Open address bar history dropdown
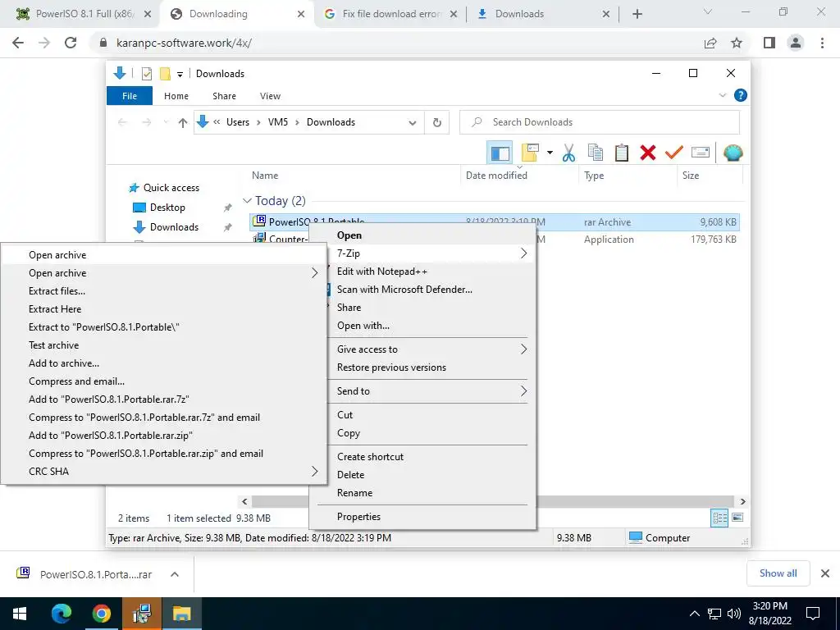 point(413,123)
